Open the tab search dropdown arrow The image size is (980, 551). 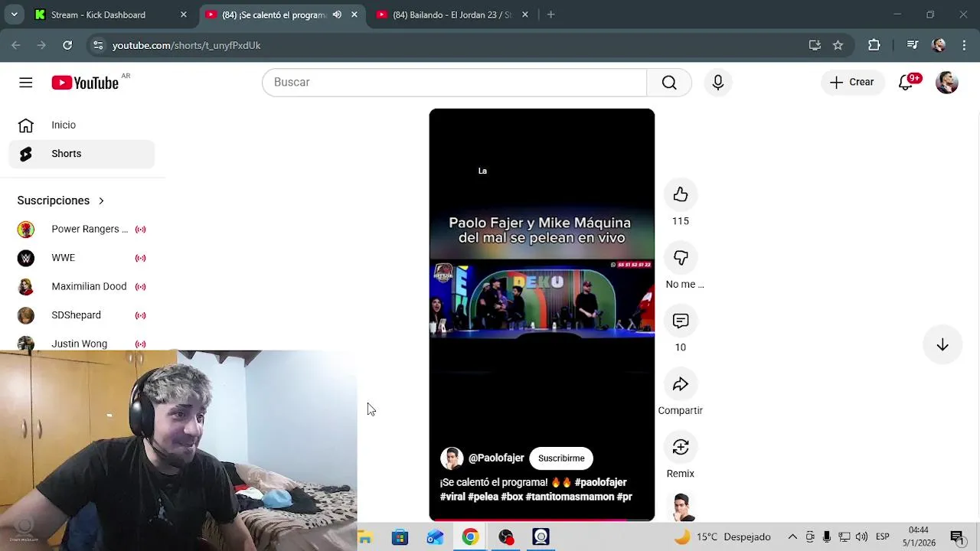(14, 15)
